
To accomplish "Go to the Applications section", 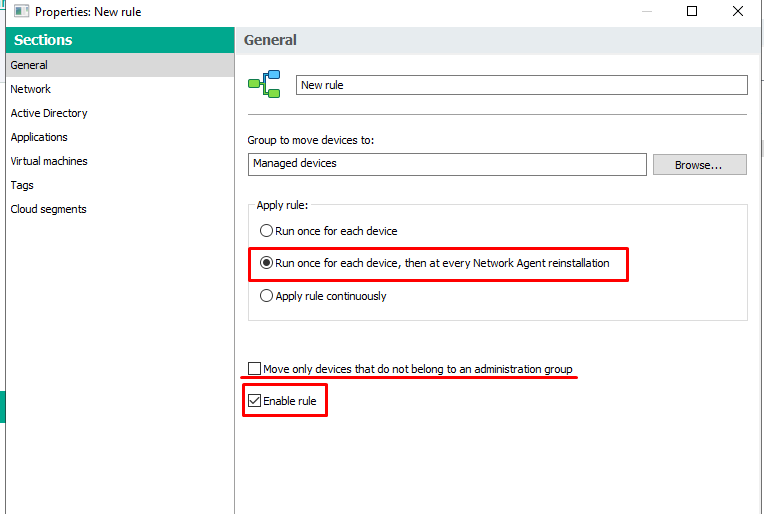I will pos(120,137).
